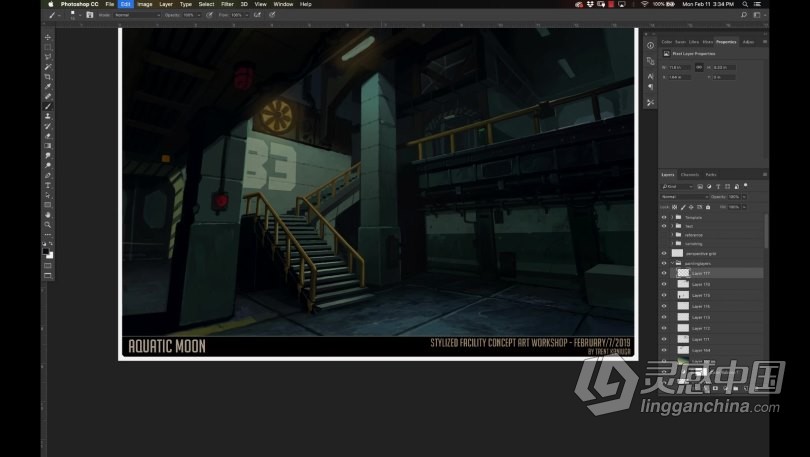Select the Path Selection tool
The height and width of the screenshot is (457, 810).
click(48, 195)
